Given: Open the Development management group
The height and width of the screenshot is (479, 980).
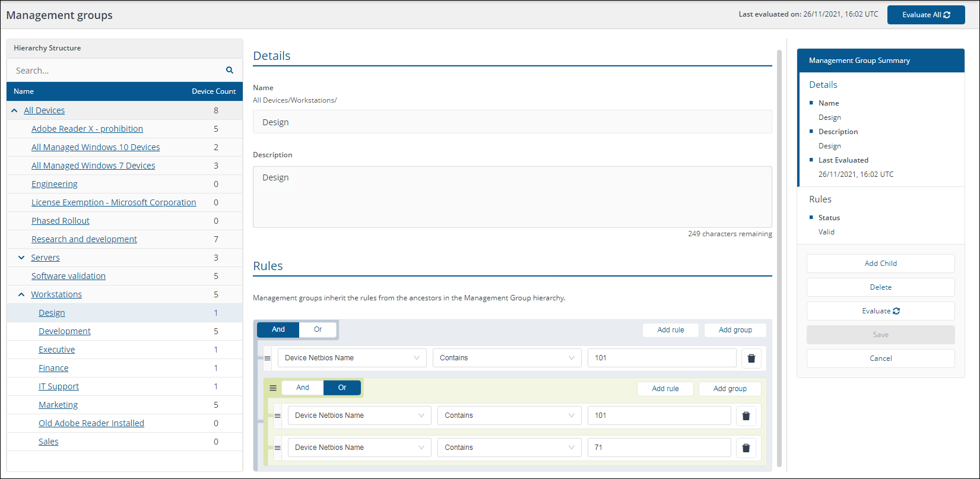Looking at the screenshot, I should click(65, 331).
